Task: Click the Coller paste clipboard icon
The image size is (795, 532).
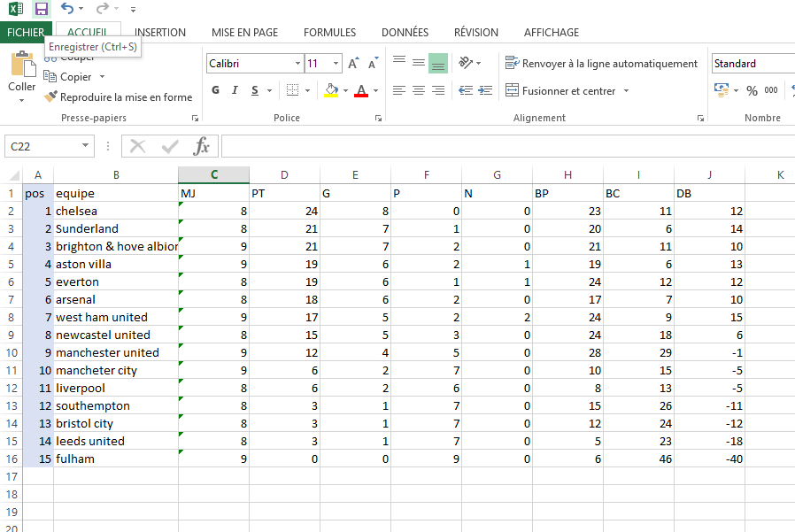Action: point(23,65)
